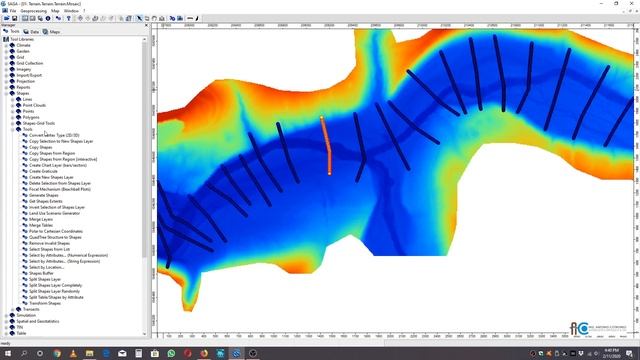The image size is (640, 360).
Task: Expand the Climate library node
Action: click(x=6, y=45)
